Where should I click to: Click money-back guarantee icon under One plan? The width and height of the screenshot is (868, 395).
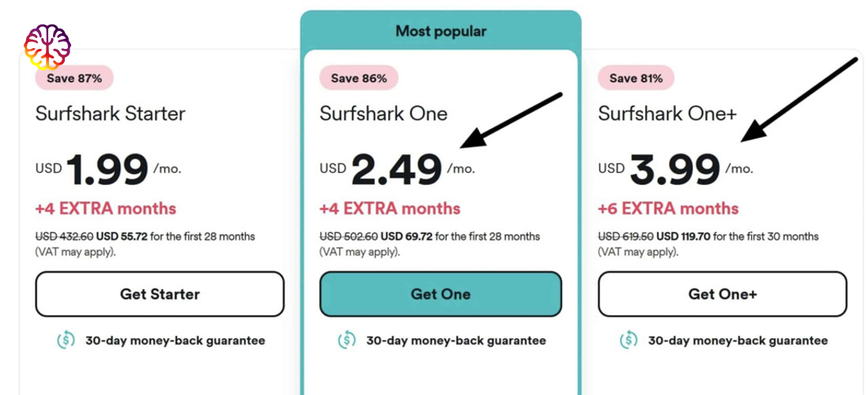347,340
